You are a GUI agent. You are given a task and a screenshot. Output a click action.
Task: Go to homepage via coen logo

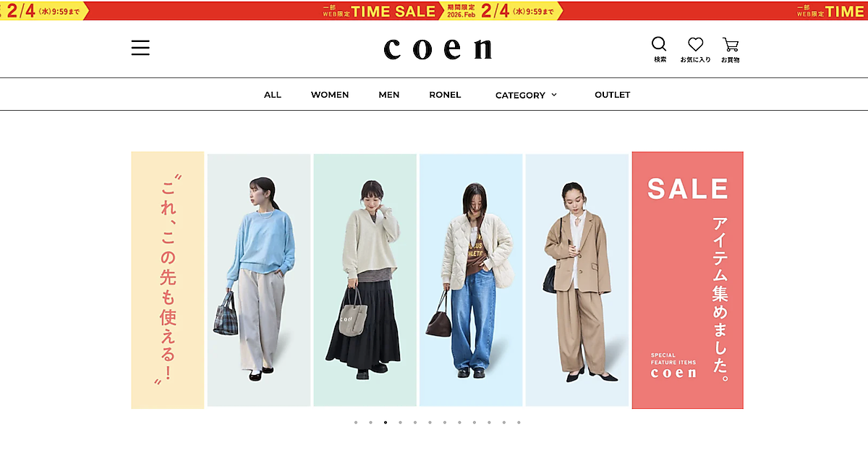click(x=438, y=48)
